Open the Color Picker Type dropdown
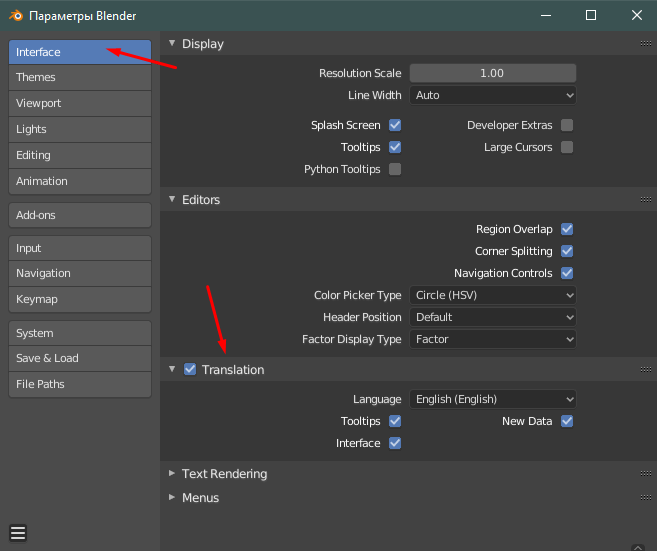 tap(493, 295)
